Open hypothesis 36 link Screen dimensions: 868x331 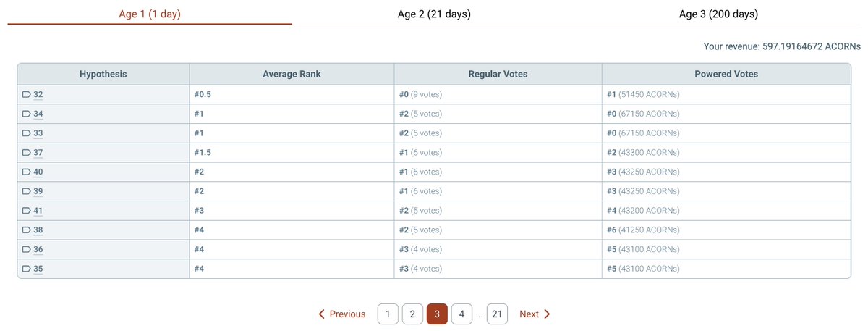click(38, 249)
